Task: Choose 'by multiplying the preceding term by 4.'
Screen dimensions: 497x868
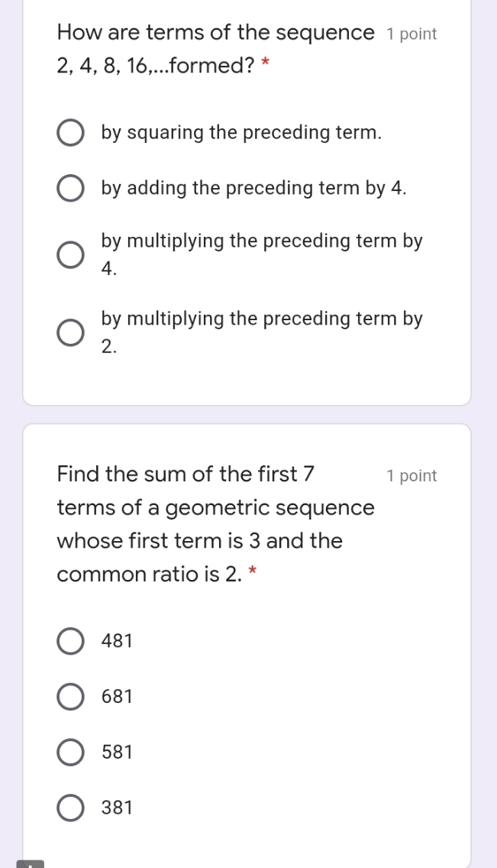Action: [x=262, y=254]
